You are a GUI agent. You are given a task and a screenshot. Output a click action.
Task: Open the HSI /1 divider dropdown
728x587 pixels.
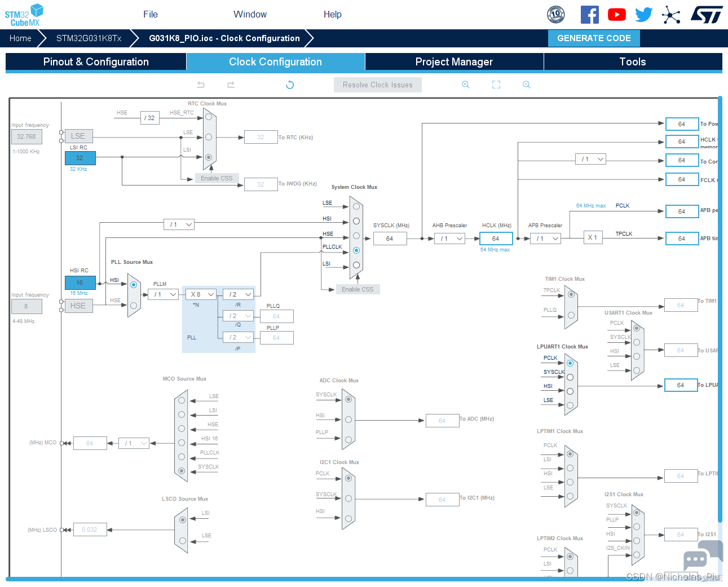tap(179, 224)
